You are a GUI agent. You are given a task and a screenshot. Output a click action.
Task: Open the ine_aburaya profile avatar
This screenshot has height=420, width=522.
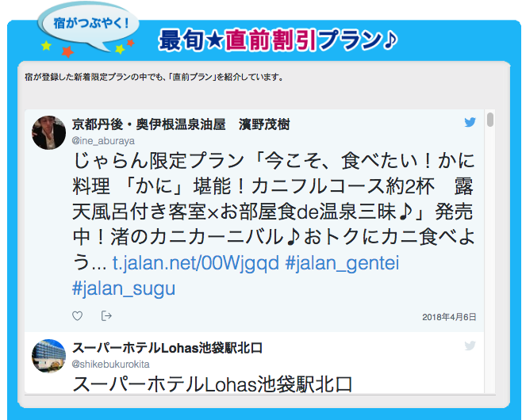click(x=48, y=132)
